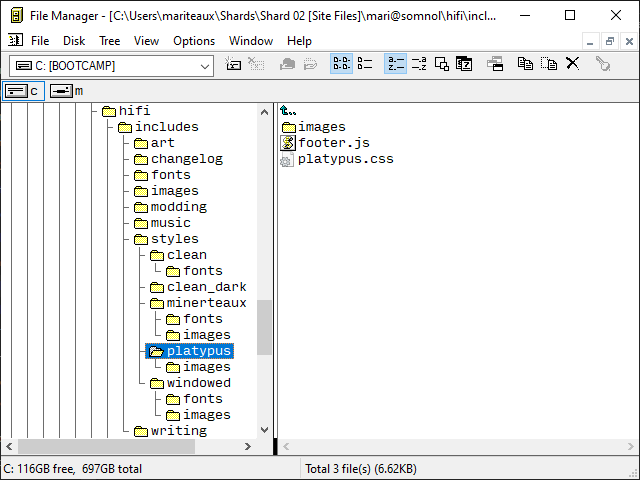The image size is (640, 480).
Task: Enable the all file details view
Action: [x=365, y=64]
